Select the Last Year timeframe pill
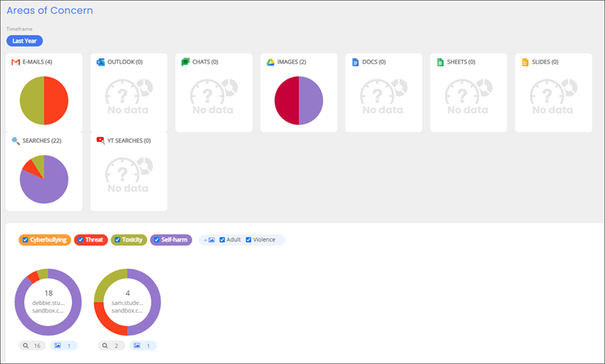 24,41
